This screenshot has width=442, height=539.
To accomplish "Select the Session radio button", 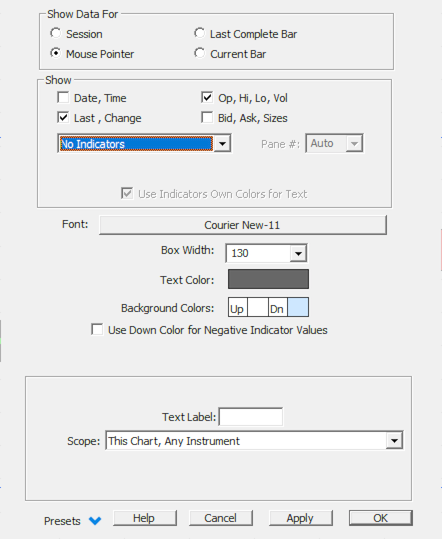I will [x=55, y=33].
